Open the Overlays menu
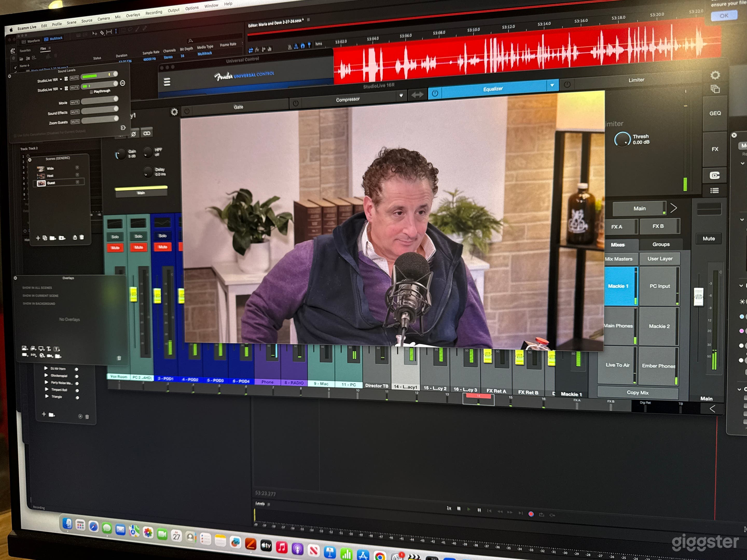The image size is (747, 560). [133, 15]
